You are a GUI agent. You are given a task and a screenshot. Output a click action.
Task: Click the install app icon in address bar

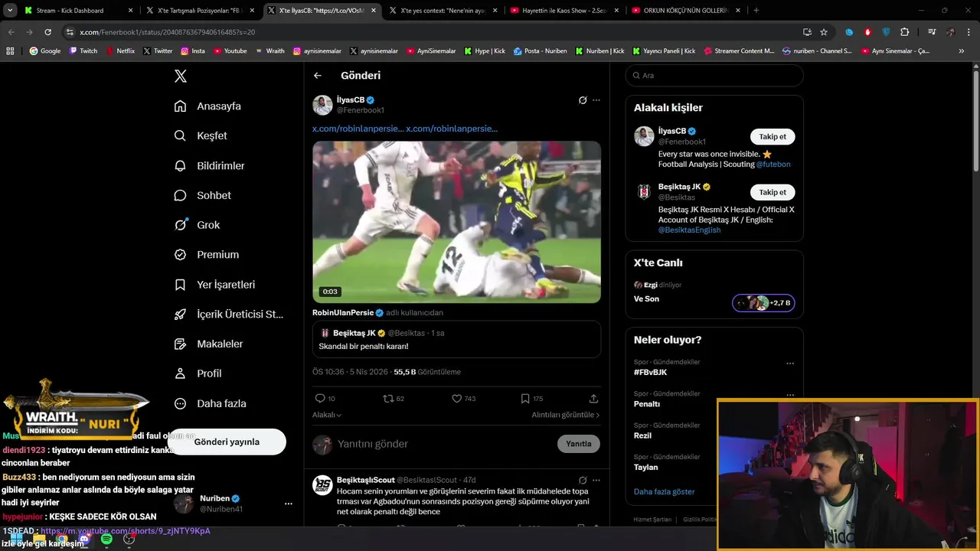click(x=807, y=32)
